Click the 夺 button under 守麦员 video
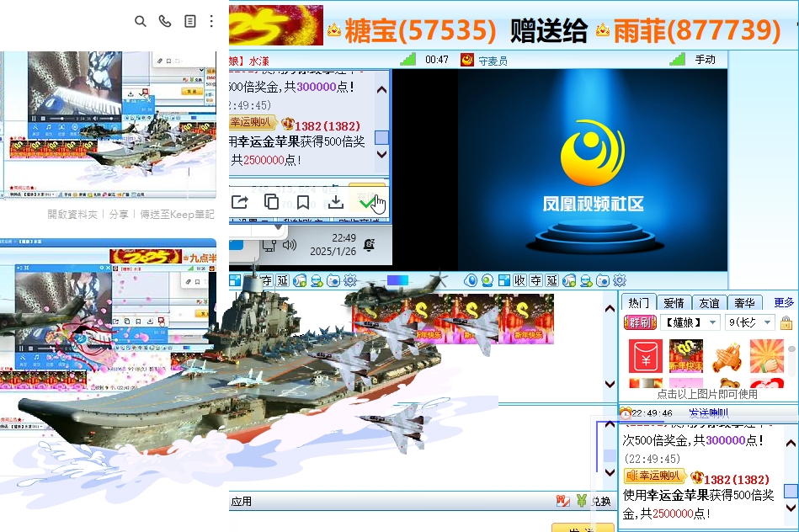The image size is (799, 532). [536, 280]
